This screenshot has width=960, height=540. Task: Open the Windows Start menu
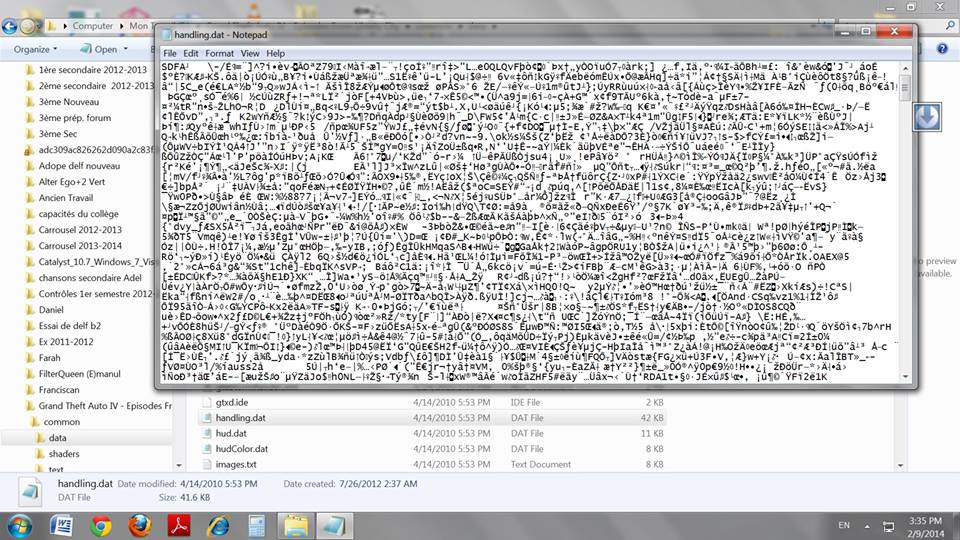[19, 526]
